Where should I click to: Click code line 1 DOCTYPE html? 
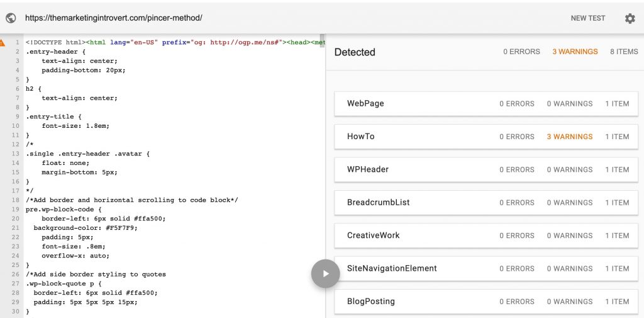pyautogui.click(x=175, y=42)
